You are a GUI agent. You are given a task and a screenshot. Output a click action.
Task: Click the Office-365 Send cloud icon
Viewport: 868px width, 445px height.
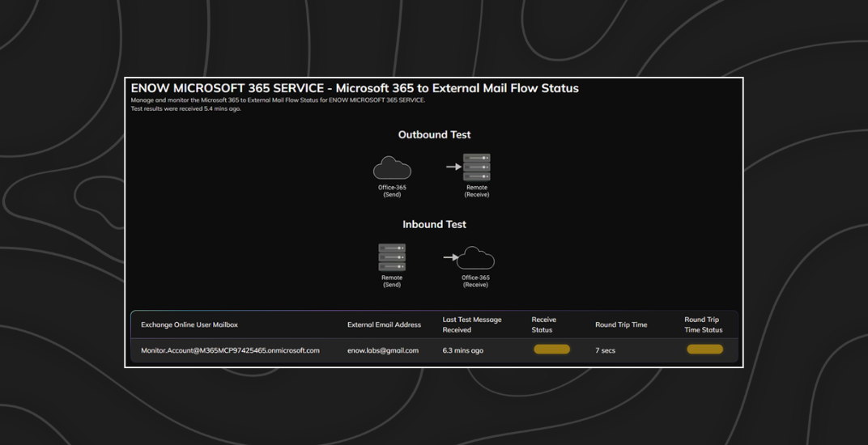[392, 167]
